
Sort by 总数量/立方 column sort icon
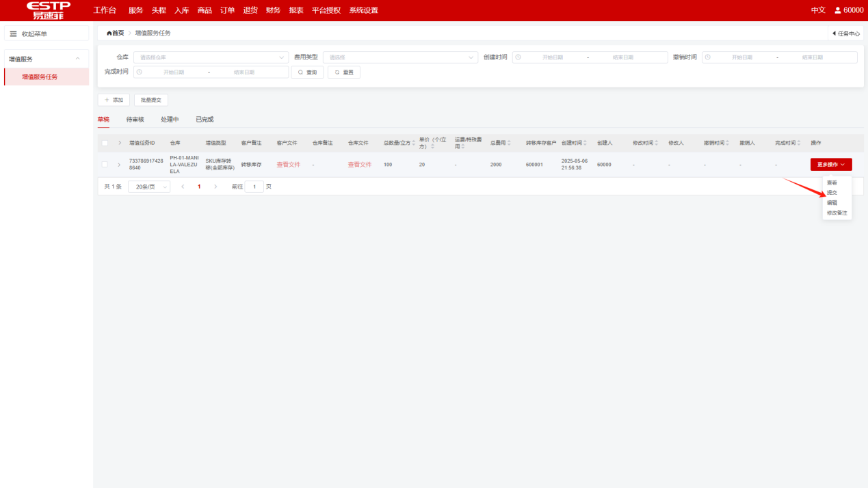pos(413,143)
